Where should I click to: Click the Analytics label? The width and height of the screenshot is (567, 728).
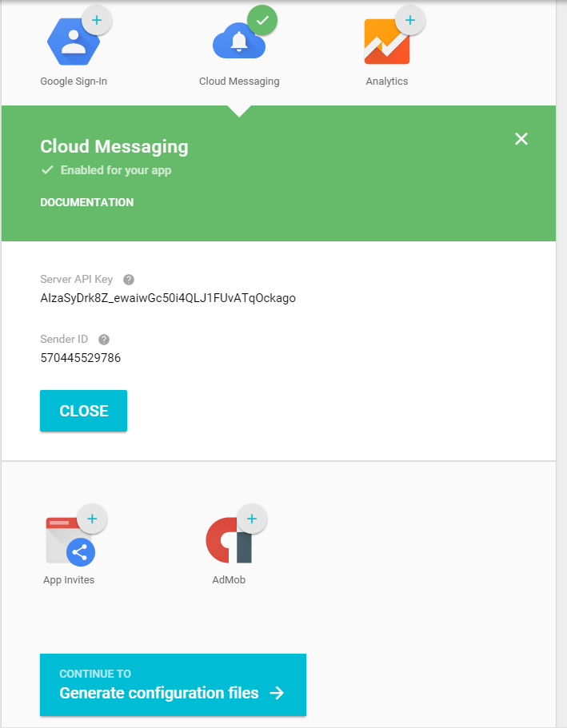[387, 82]
